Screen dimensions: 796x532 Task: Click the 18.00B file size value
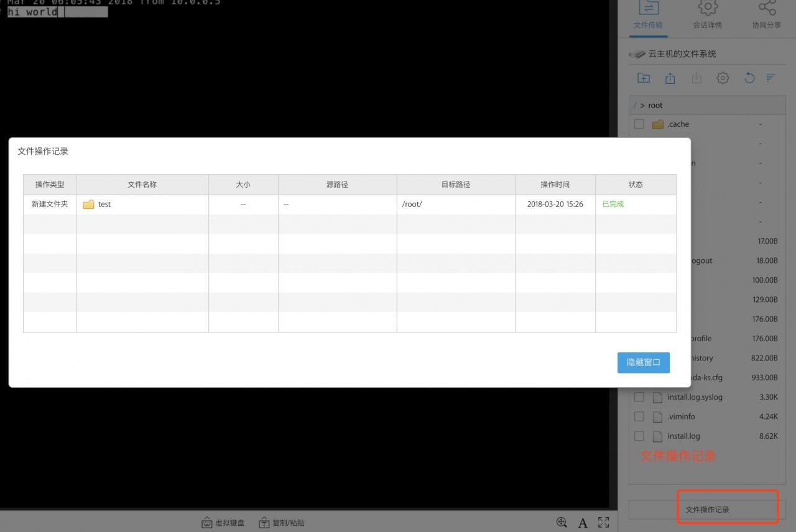pos(767,261)
